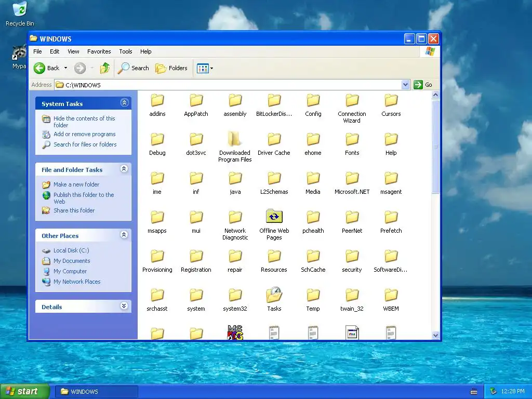Toggle the Folders tree pane
This screenshot has width=532, height=399.
tap(171, 68)
